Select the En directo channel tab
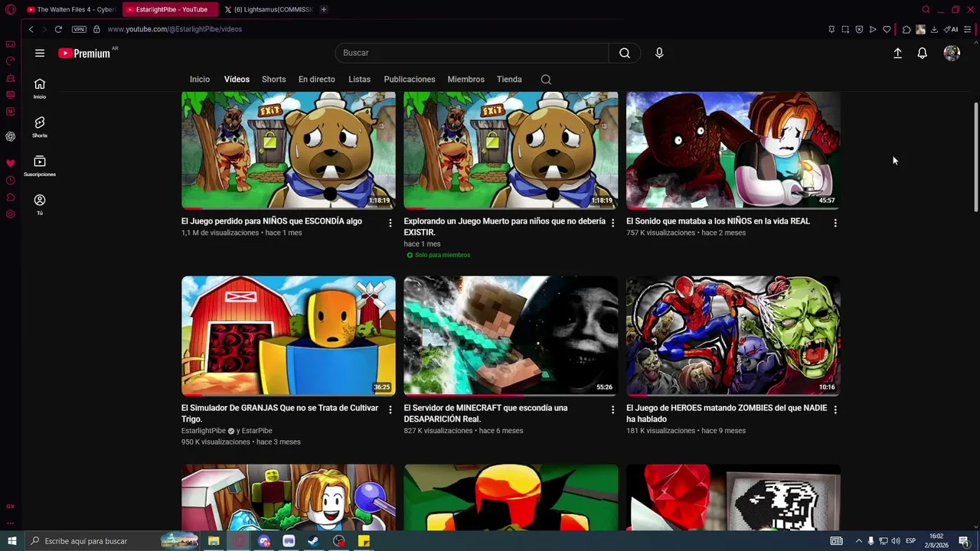Viewport: 980px width, 551px height. (x=317, y=80)
